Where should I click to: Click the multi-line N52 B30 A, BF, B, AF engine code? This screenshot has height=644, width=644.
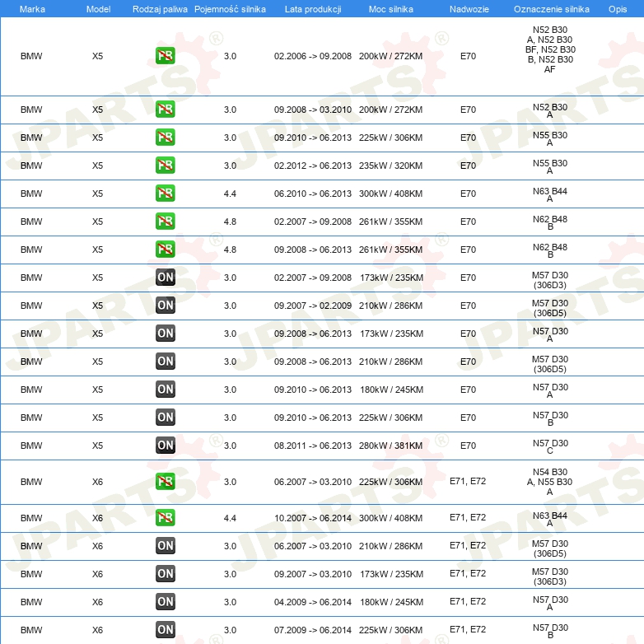click(550, 49)
